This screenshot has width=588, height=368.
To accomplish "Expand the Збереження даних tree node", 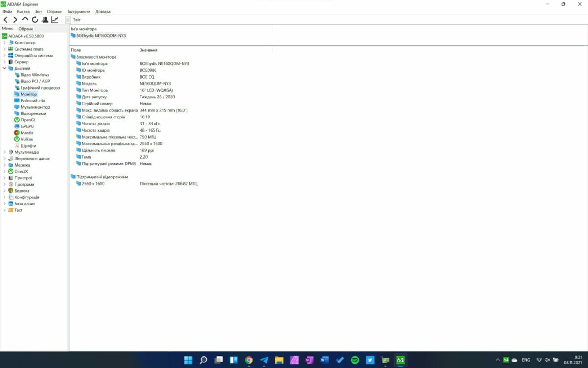I will click(x=4, y=159).
